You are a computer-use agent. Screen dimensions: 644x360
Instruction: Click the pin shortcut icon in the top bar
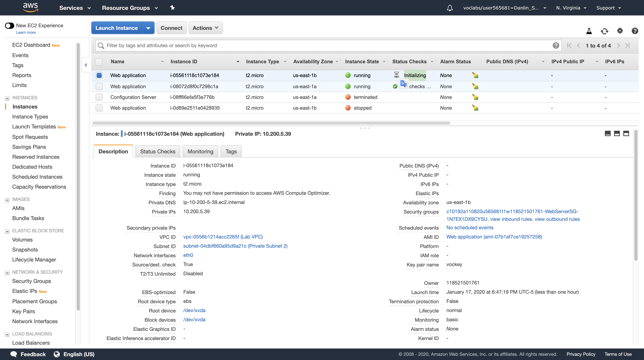(172, 8)
